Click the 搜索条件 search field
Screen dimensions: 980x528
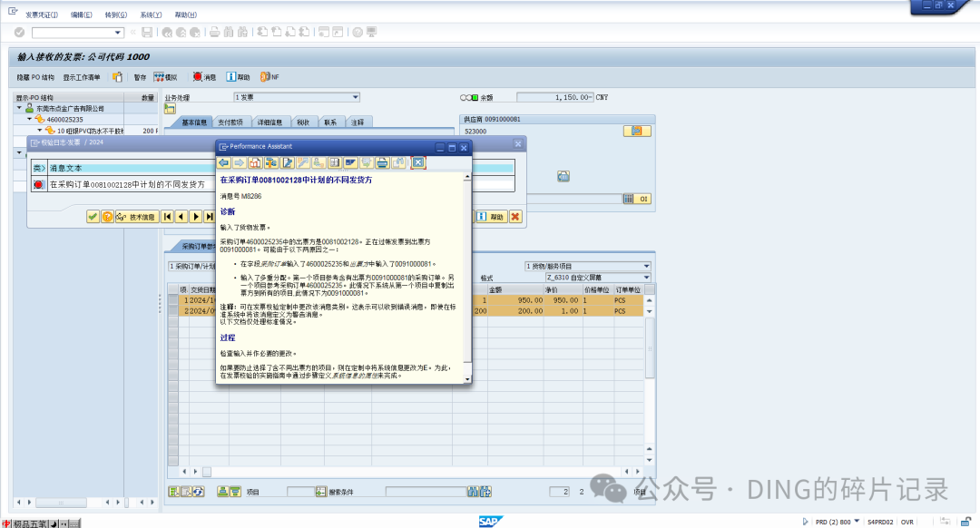point(426,492)
